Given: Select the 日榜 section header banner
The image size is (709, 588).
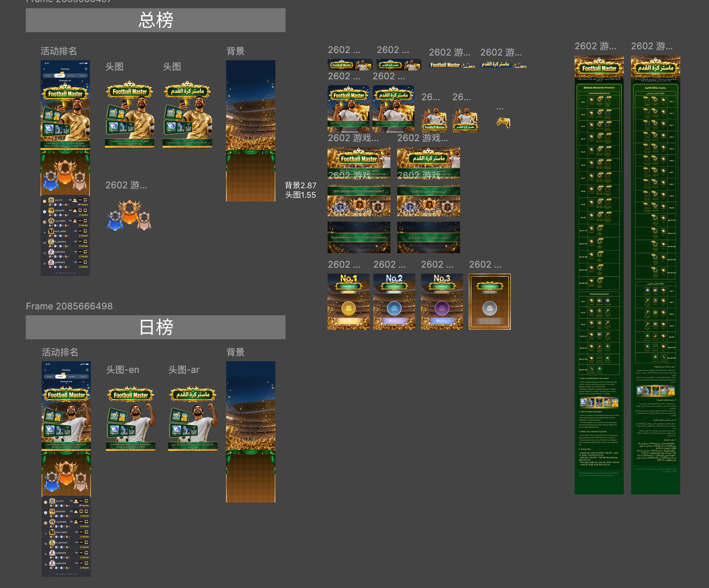Looking at the screenshot, I should [x=156, y=327].
